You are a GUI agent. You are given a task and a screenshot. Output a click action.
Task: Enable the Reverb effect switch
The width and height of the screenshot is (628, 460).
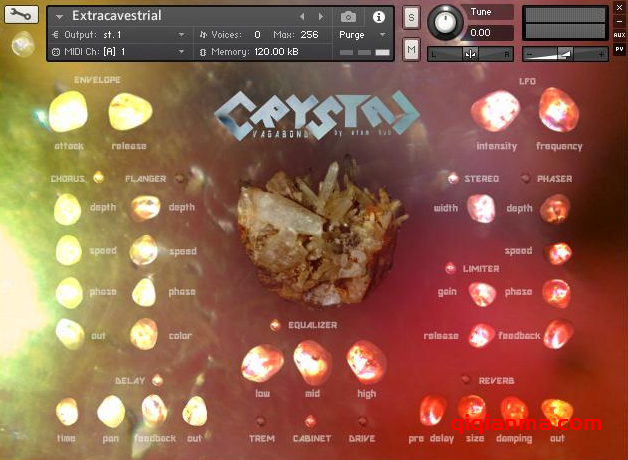pyautogui.click(x=467, y=380)
